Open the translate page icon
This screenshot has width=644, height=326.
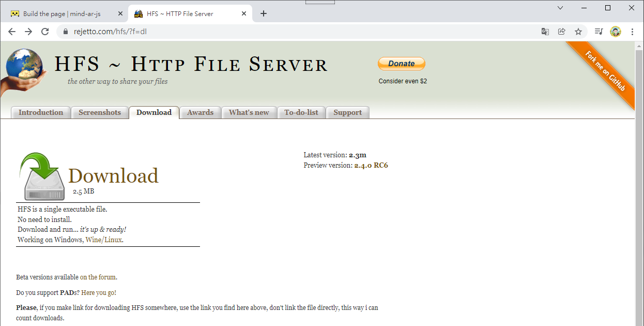(x=545, y=32)
